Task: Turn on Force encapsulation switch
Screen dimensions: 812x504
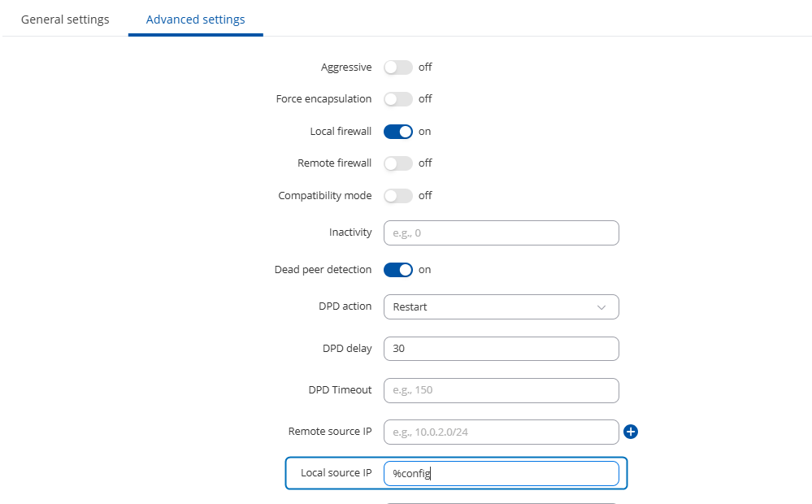Action: pyautogui.click(x=398, y=99)
